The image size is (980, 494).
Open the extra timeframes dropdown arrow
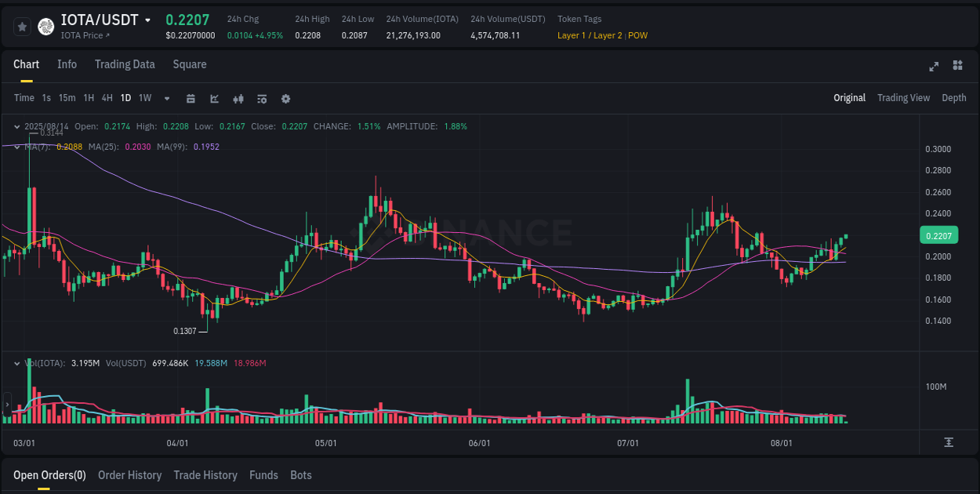point(166,98)
